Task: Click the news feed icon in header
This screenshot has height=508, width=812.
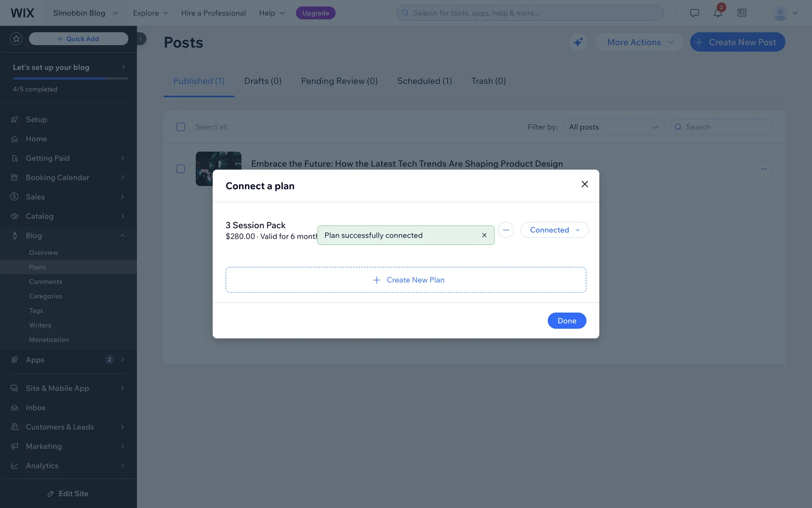Action: click(x=742, y=13)
